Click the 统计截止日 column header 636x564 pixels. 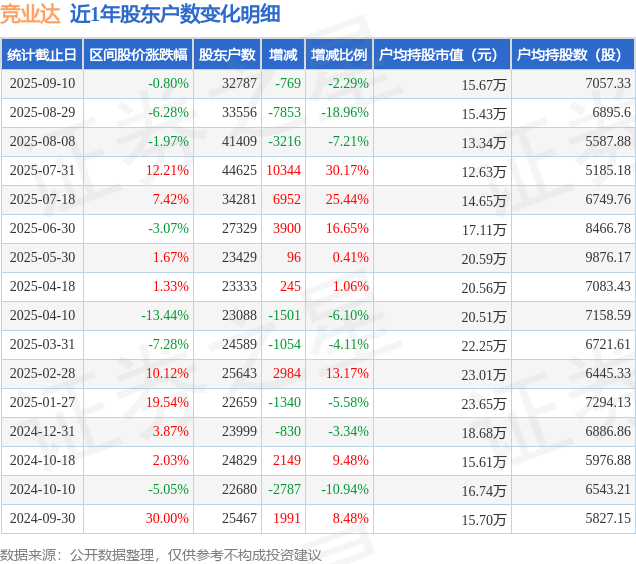[42, 55]
